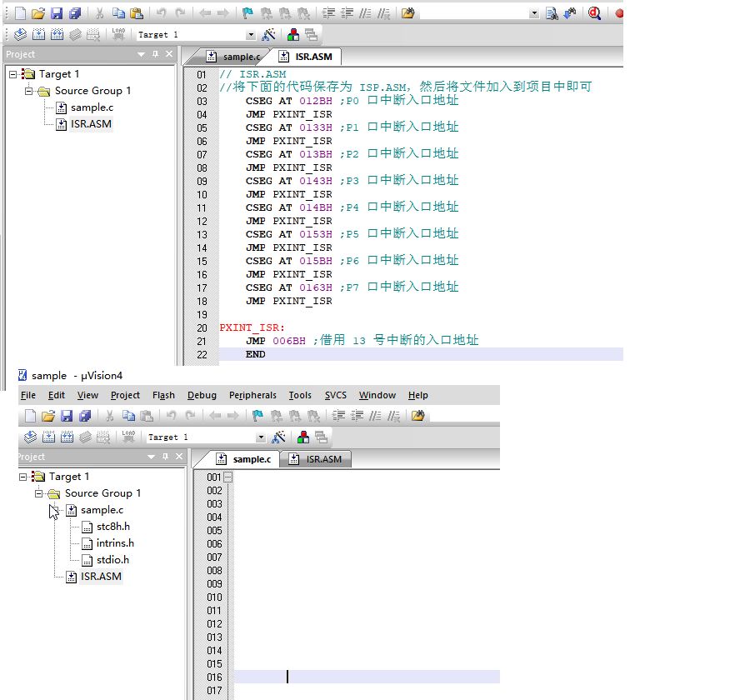Click New file icon in lower window toolbar

pos(30,416)
